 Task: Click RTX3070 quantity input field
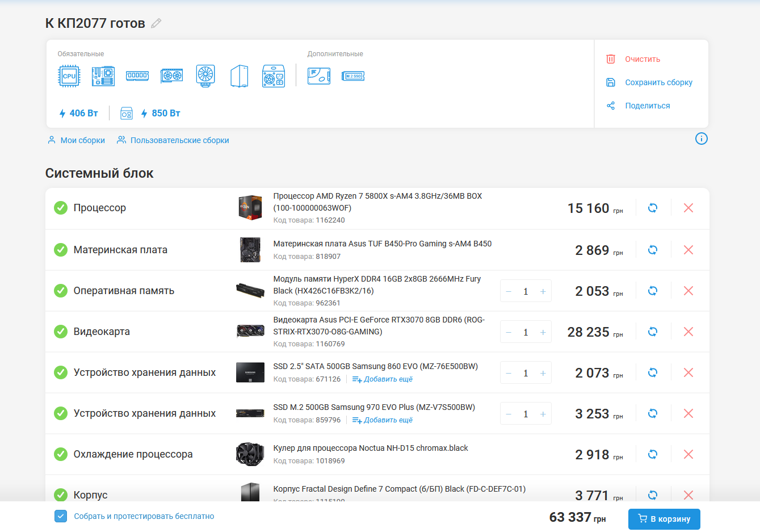(x=526, y=332)
